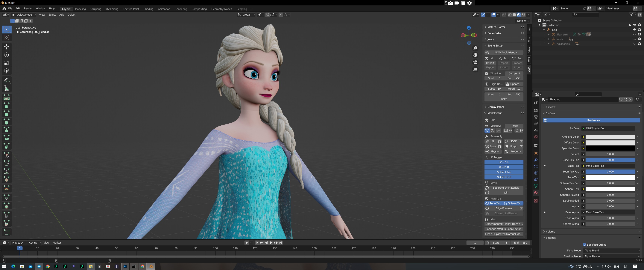Click Separate by Materials button

[504, 188]
